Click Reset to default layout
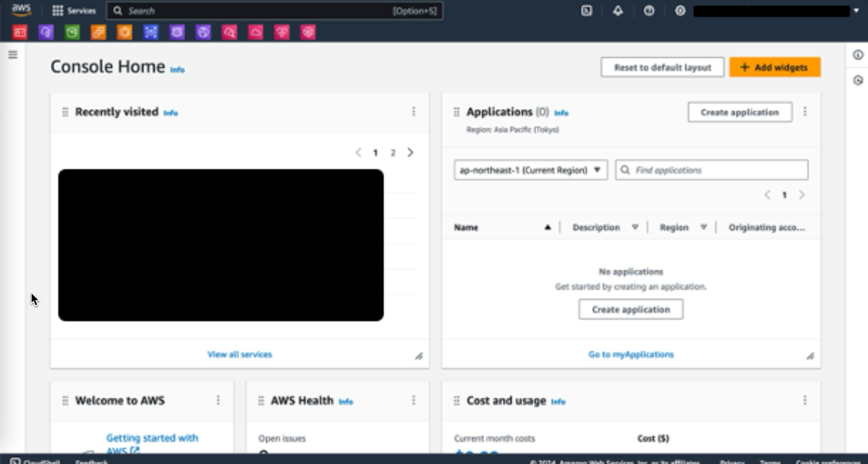This screenshot has height=464, width=868. (662, 67)
